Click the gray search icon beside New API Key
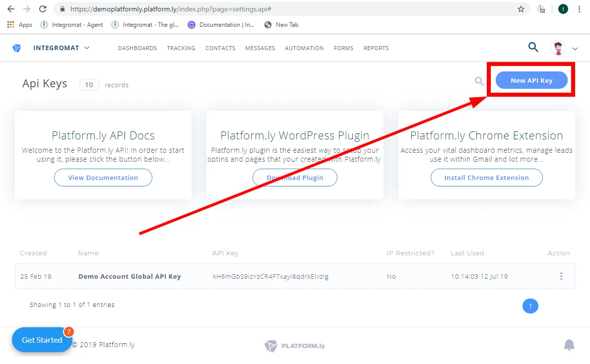The height and width of the screenshot is (364, 590). (479, 81)
